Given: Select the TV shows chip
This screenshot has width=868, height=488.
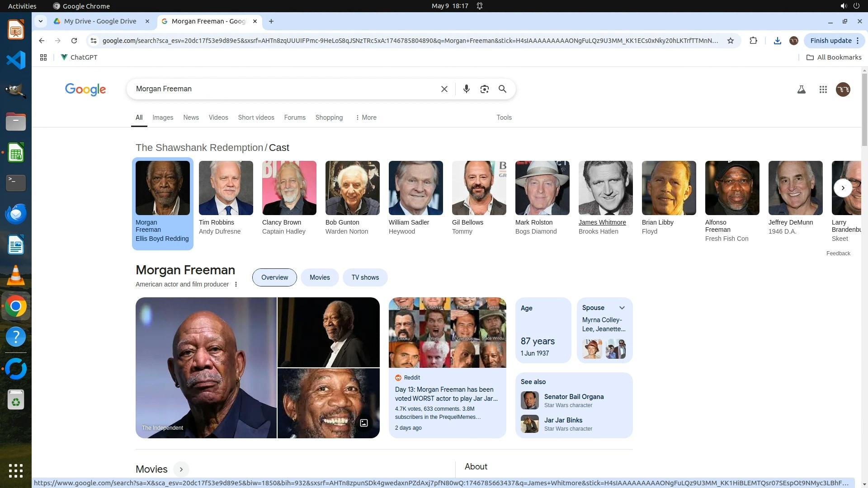Looking at the screenshot, I should [x=365, y=277].
